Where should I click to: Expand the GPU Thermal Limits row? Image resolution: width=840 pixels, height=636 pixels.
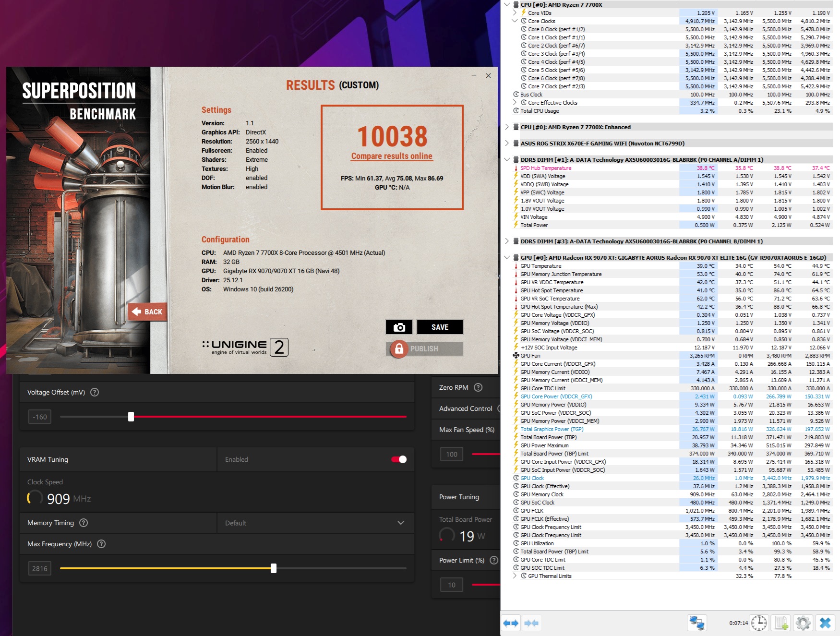point(515,576)
